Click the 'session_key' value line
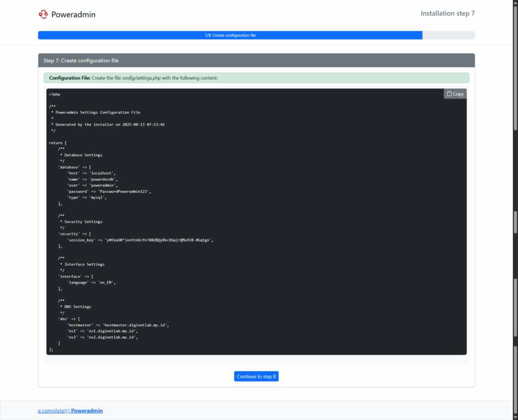The image size is (518, 420). click(x=140, y=240)
